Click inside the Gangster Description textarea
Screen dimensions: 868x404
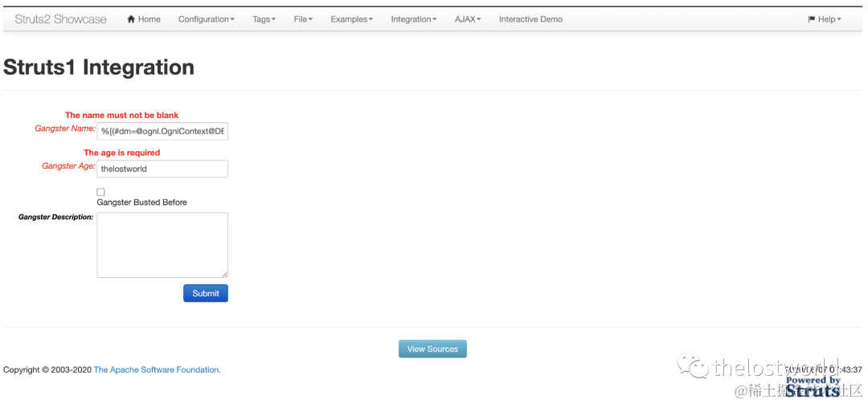click(x=162, y=245)
